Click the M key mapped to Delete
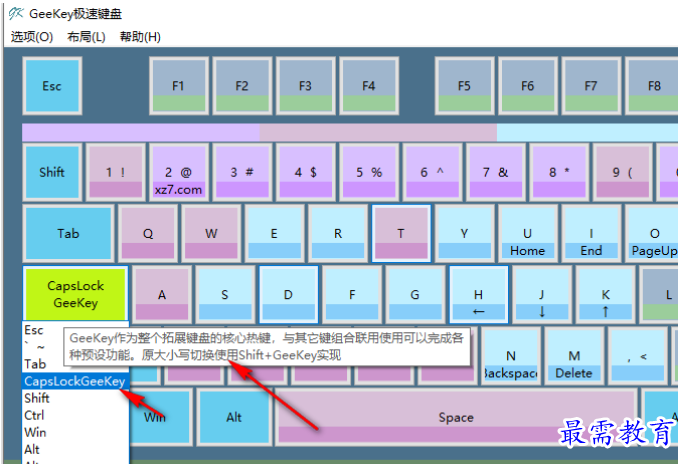This screenshot has height=464, width=682. 574,357
